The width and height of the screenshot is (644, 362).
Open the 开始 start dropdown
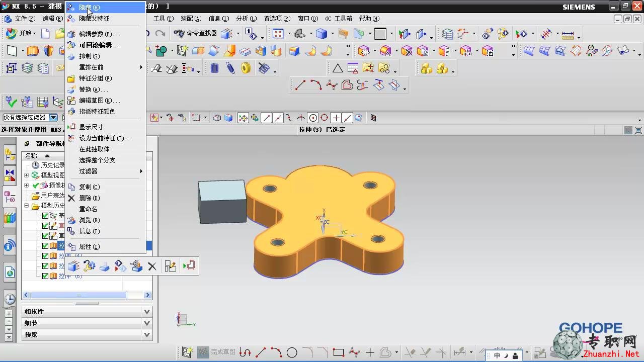(22, 33)
